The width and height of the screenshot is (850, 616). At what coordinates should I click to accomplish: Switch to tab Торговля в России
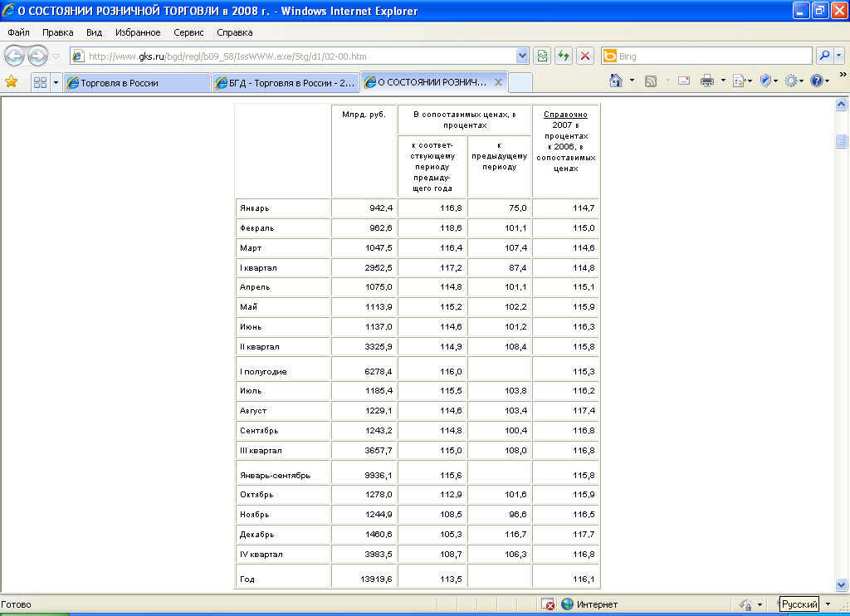tap(137, 83)
